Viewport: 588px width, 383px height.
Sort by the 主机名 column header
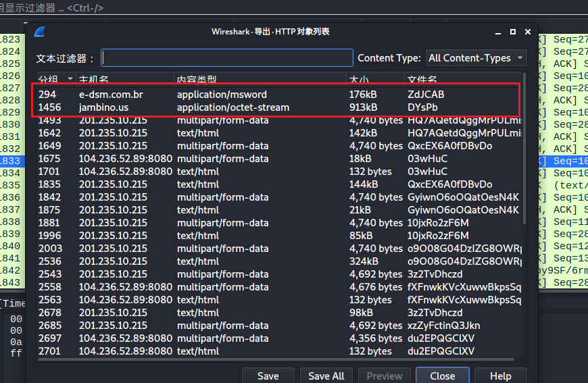[x=93, y=80]
